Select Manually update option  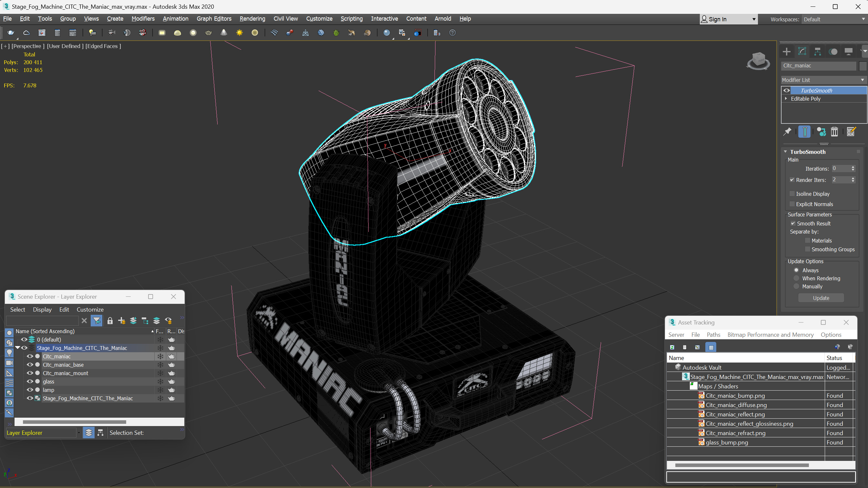coord(796,286)
